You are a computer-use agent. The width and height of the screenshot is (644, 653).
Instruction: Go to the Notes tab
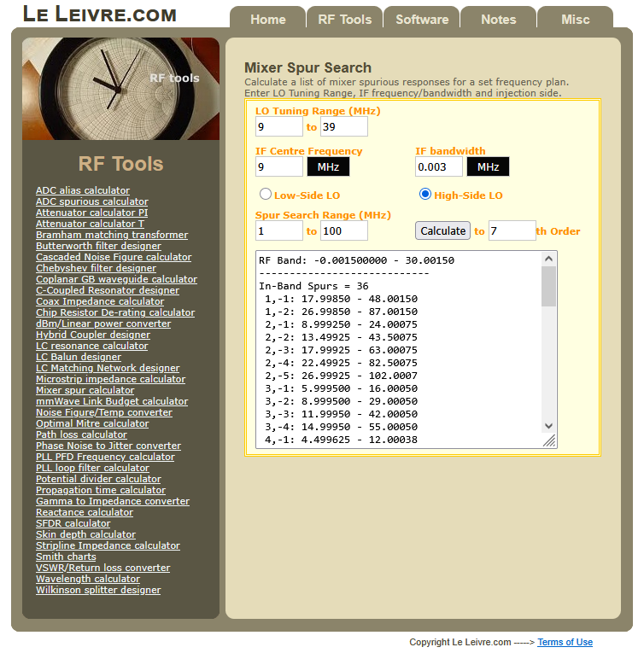(498, 19)
